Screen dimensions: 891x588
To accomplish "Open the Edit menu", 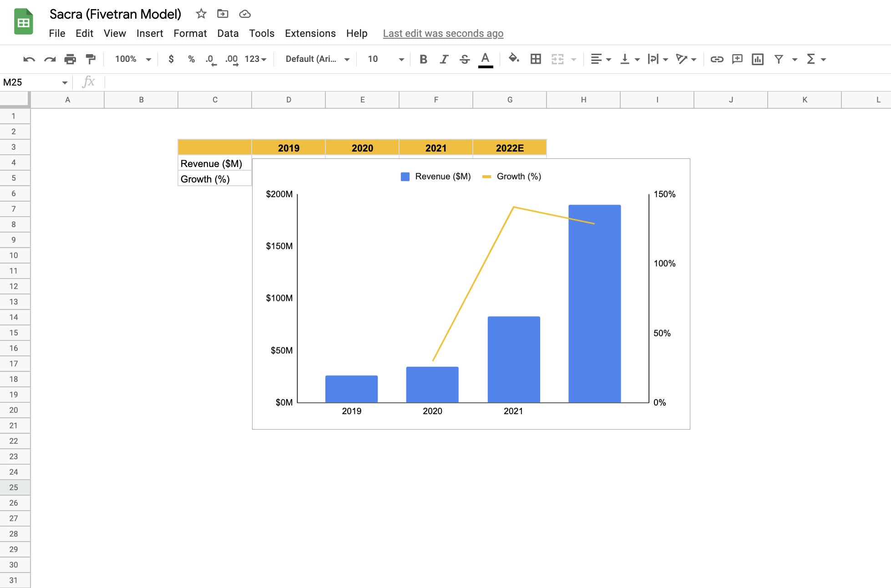I will [84, 34].
